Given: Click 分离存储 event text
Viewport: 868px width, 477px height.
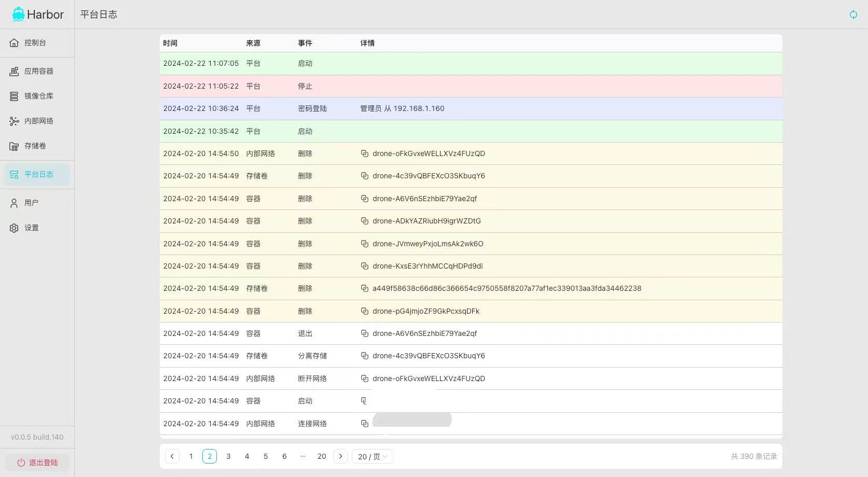Looking at the screenshot, I should pos(312,356).
